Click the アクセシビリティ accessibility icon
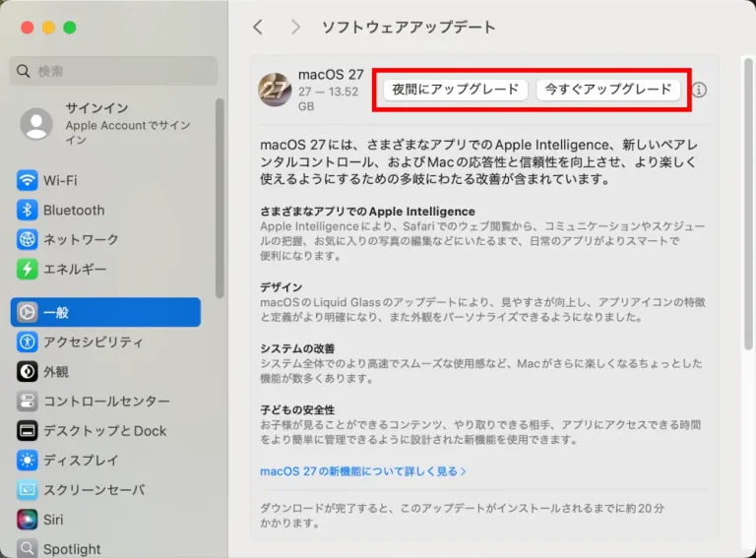 pos(27,342)
